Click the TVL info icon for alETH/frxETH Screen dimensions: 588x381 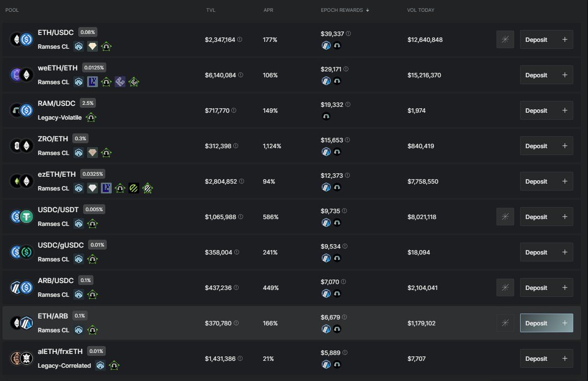241,358
